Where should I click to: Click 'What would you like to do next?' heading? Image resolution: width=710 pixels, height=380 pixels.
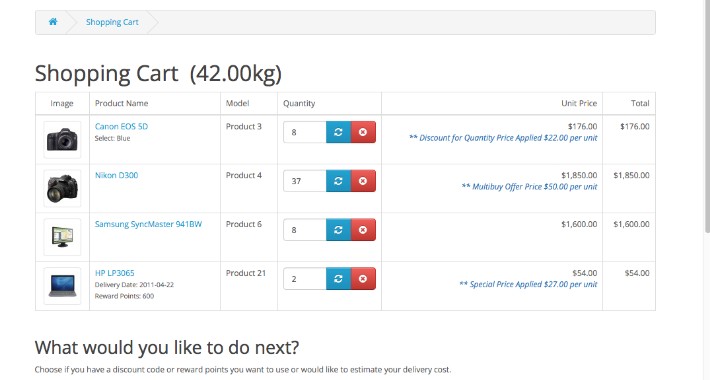coord(167,348)
